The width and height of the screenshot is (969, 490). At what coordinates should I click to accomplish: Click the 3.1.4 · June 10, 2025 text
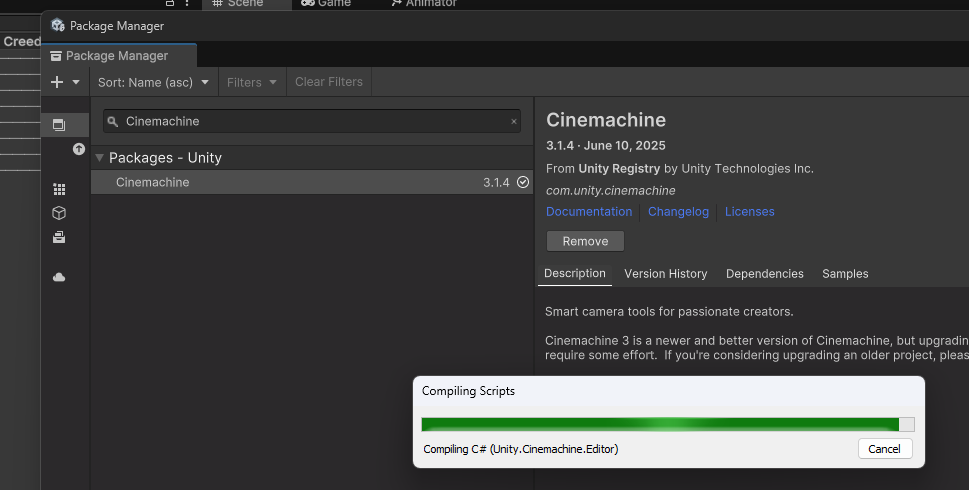pyautogui.click(x=606, y=146)
